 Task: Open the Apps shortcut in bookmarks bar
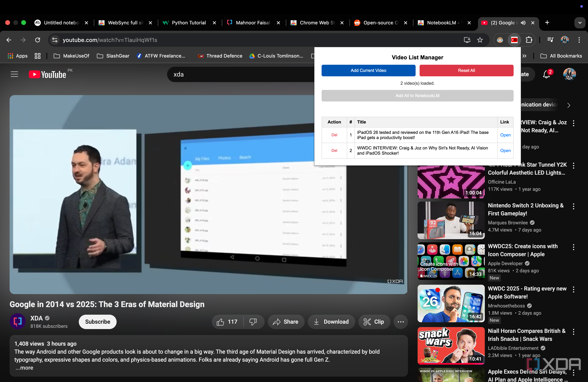(18, 56)
